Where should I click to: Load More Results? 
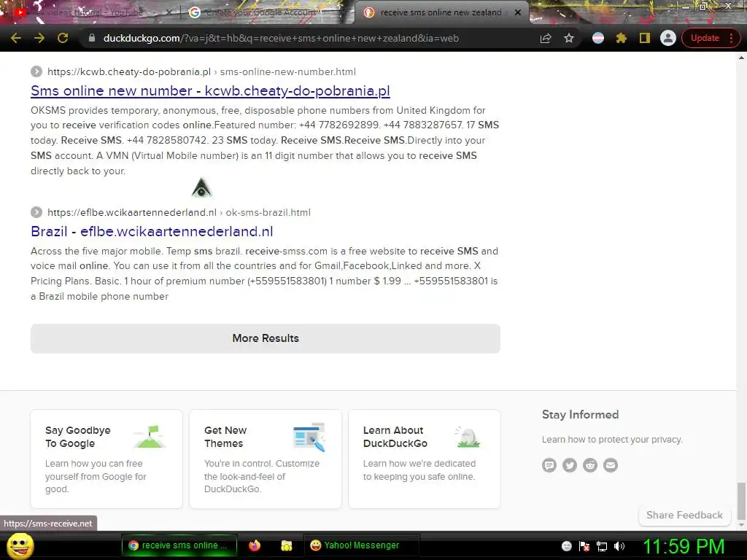(x=266, y=338)
